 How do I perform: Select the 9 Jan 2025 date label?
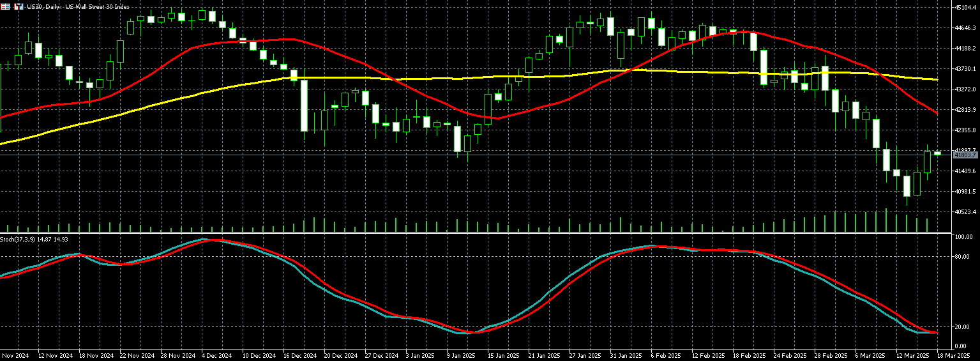coord(460,355)
